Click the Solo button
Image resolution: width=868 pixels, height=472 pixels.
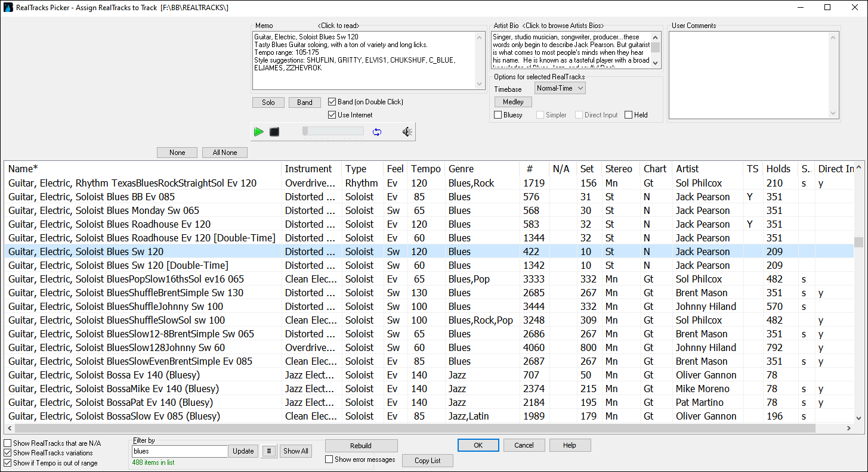click(x=268, y=103)
